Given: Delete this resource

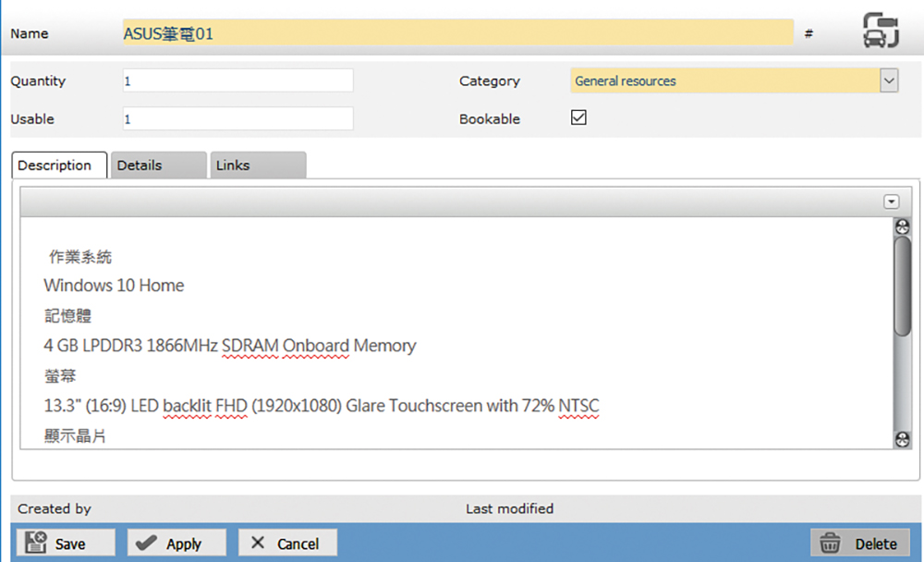Looking at the screenshot, I should tap(860, 543).
